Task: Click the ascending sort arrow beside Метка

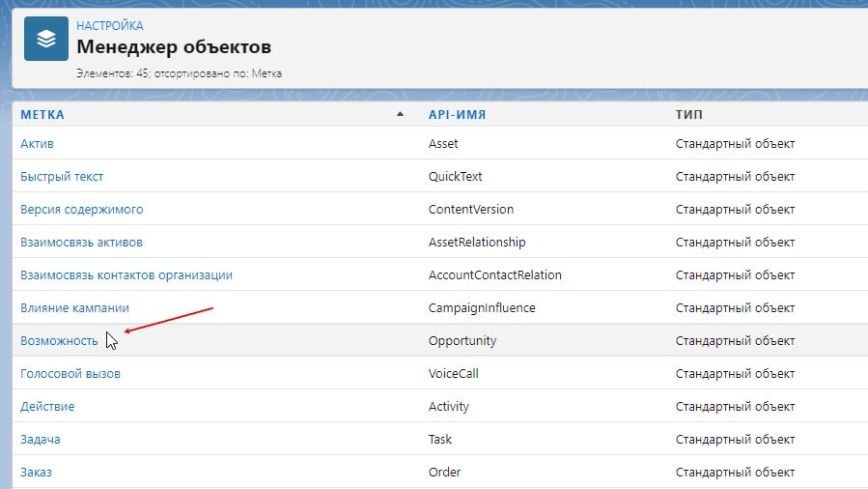Action: 400,114
